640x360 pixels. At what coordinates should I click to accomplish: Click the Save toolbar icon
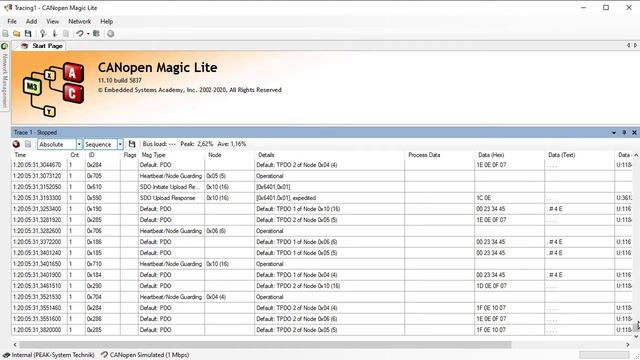28,33
